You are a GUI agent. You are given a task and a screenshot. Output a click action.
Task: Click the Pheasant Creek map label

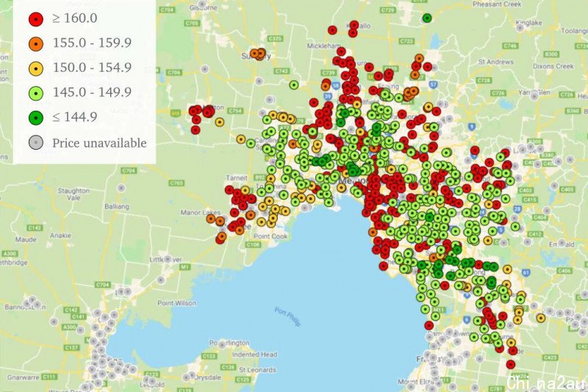[x=497, y=4]
